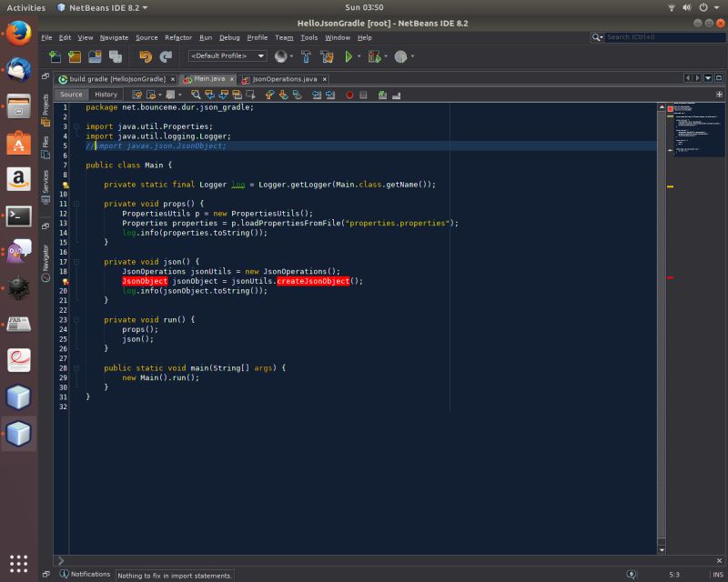
Task: Click the Save All toolbar icon
Action: 116,56
